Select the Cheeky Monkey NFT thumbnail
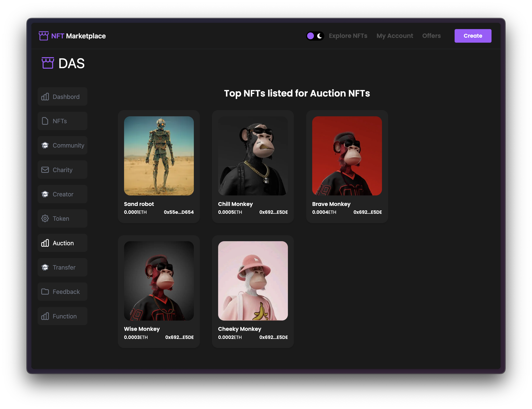 tap(253, 281)
